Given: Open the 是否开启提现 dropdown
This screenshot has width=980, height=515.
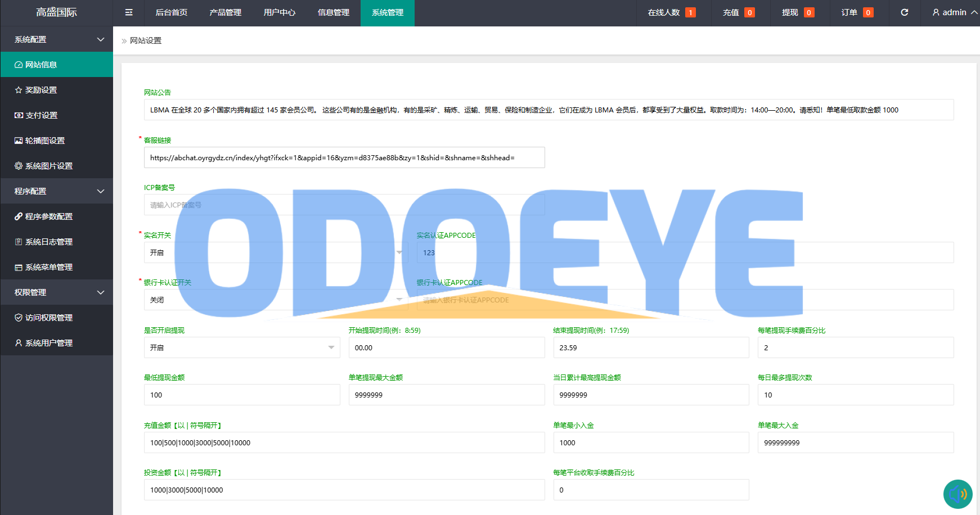Looking at the screenshot, I should tap(242, 348).
